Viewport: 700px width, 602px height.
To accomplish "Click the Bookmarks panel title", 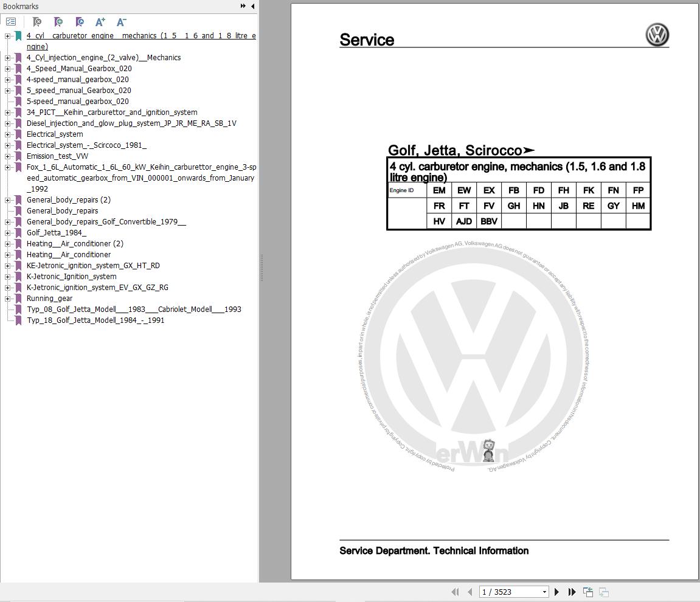I will (x=21, y=6).
